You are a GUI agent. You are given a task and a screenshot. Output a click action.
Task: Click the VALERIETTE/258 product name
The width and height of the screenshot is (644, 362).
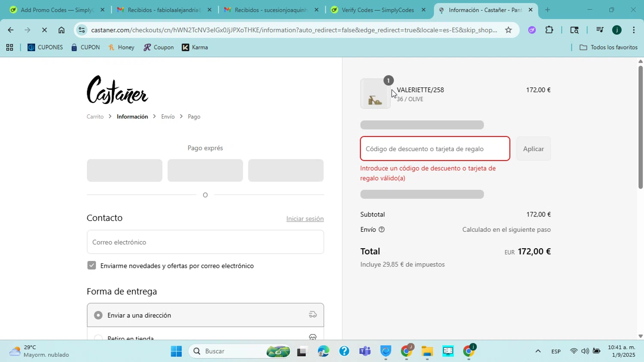coord(420,90)
